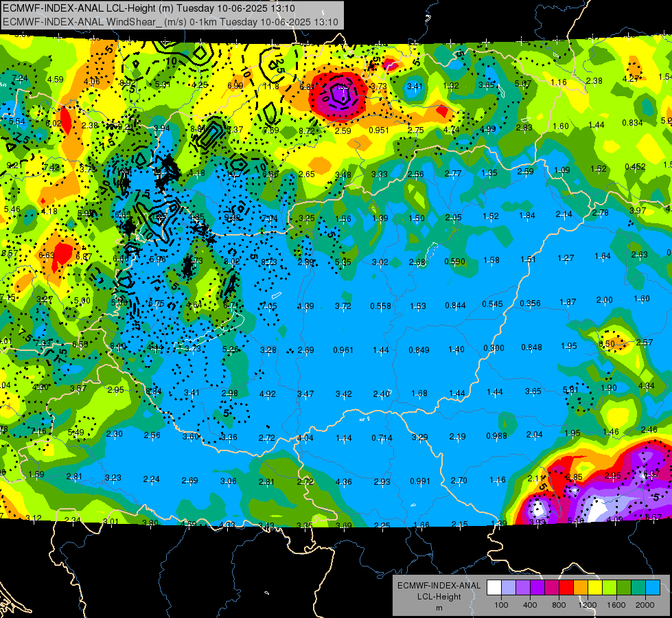Click the red legend swatch
Screen dimensions: 672x618
coord(566,587)
